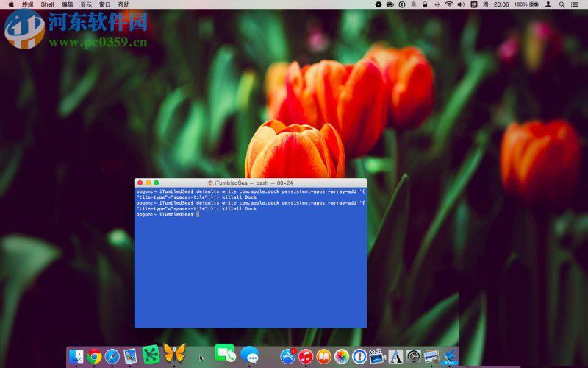Open the 终端 menu
The height and width of the screenshot is (368, 588).
pyautogui.click(x=28, y=4)
